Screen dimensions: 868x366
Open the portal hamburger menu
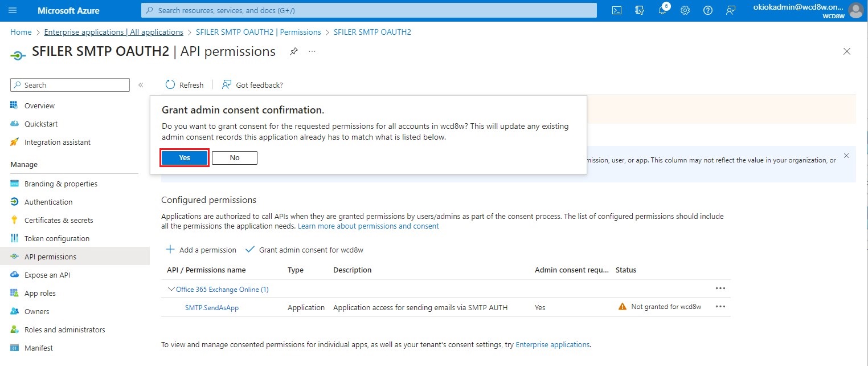click(13, 10)
